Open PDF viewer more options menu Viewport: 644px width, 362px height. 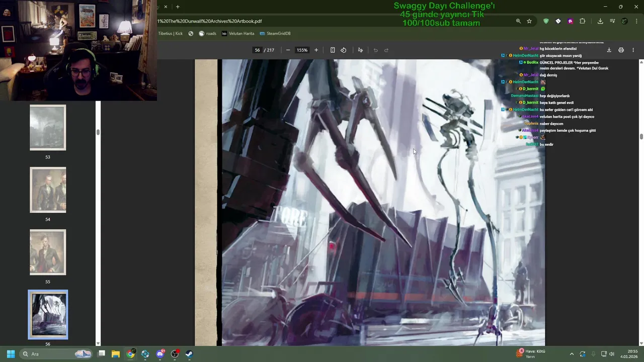633,50
